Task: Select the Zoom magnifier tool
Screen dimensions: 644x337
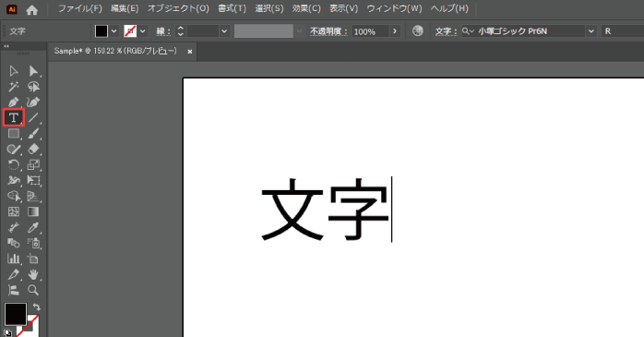Action: [x=33, y=290]
